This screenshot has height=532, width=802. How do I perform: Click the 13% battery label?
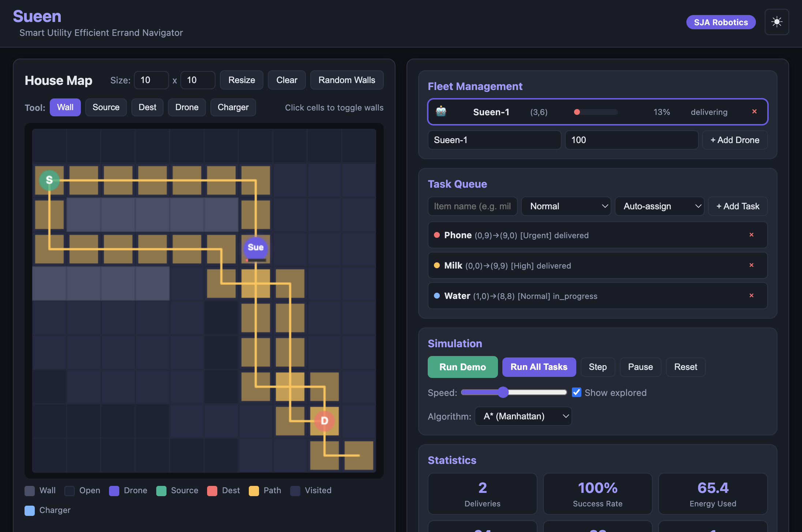[662, 112]
